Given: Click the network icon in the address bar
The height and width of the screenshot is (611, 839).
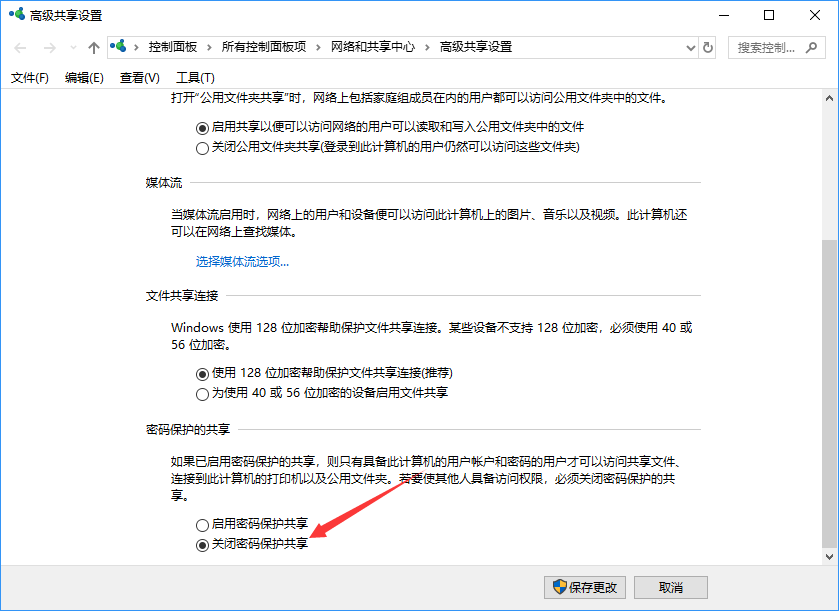Looking at the screenshot, I should (118, 47).
